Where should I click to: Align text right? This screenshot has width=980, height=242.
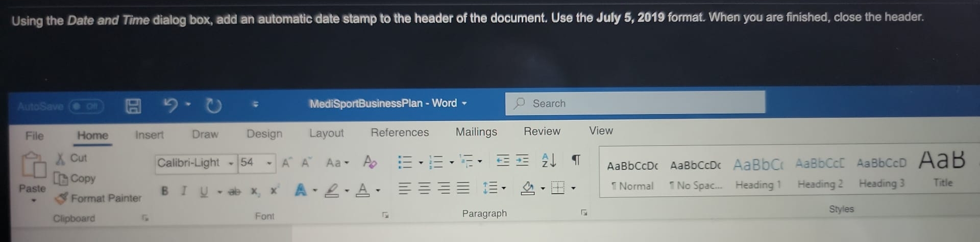click(444, 189)
